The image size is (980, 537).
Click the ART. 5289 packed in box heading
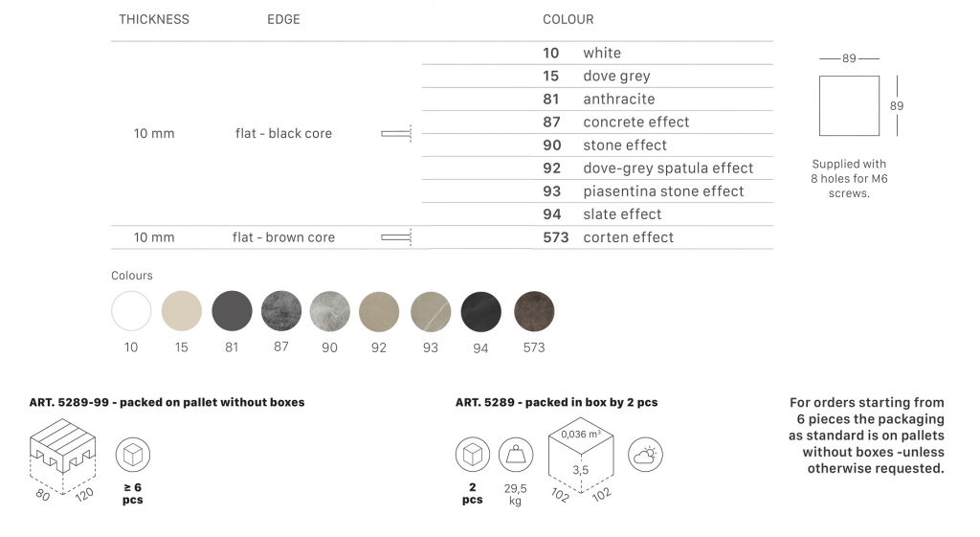point(556,403)
